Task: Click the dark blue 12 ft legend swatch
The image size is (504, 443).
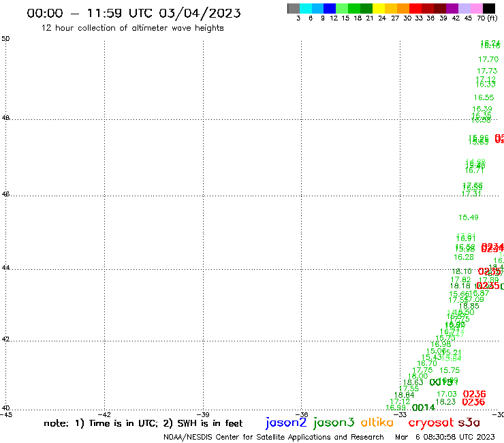Action: [x=330, y=9]
